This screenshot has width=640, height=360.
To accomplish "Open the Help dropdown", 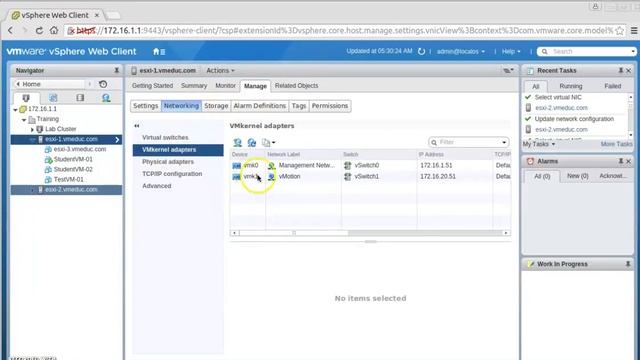I will tap(511, 51).
